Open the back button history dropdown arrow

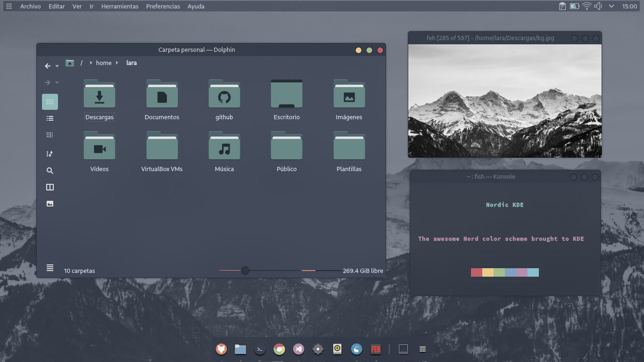(57, 66)
